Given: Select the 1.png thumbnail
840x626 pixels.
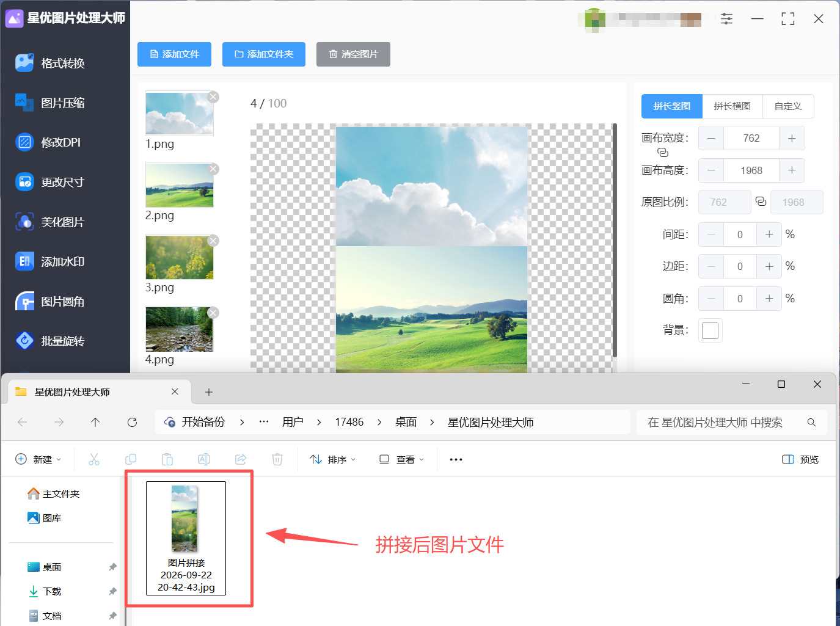Looking at the screenshot, I should coord(180,114).
